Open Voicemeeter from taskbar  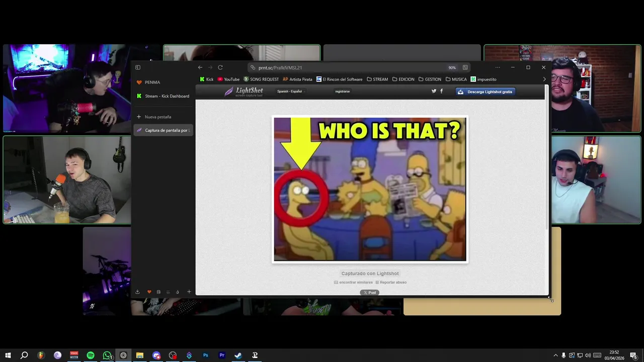click(74, 355)
